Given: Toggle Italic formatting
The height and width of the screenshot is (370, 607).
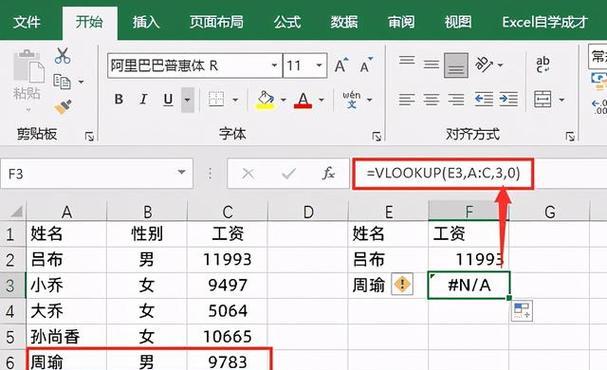Looking at the screenshot, I should click(143, 99).
